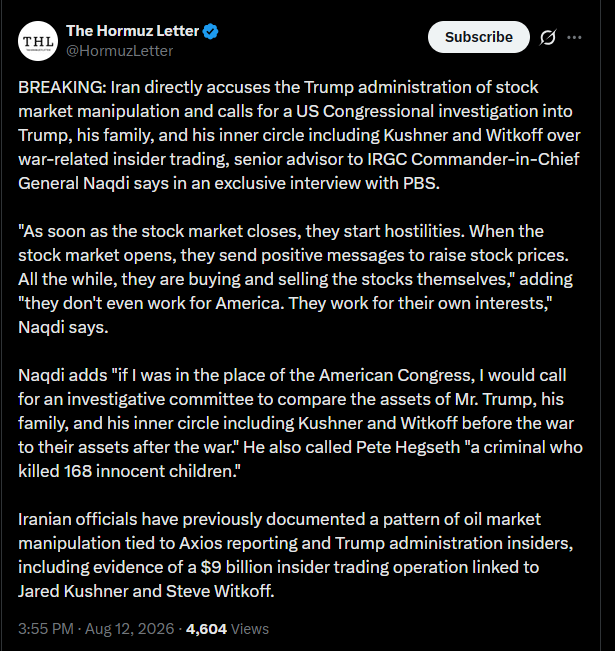Click the "killed 168 innocent children" line
615x651 pixels.
click(x=129, y=472)
